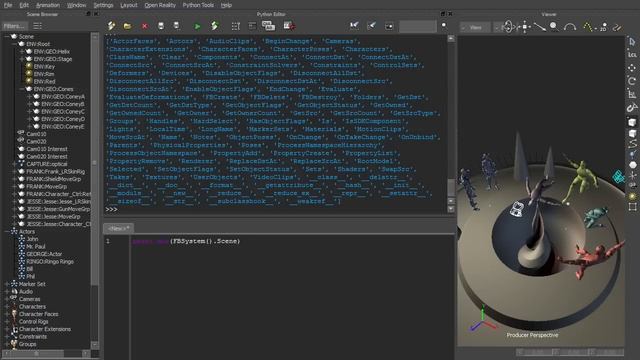
Task: Open the Animation menu
Action: tap(48, 5)
